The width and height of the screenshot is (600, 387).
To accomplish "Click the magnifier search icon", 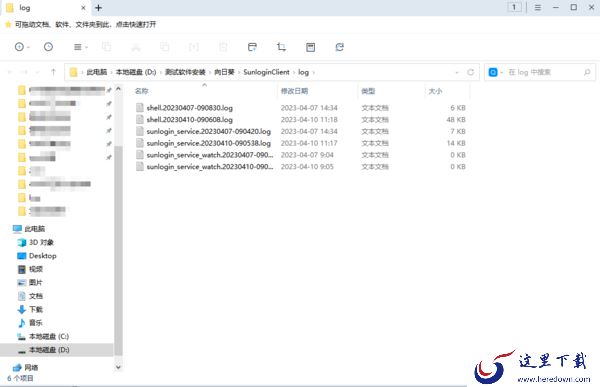I will [x=587, y=72].
